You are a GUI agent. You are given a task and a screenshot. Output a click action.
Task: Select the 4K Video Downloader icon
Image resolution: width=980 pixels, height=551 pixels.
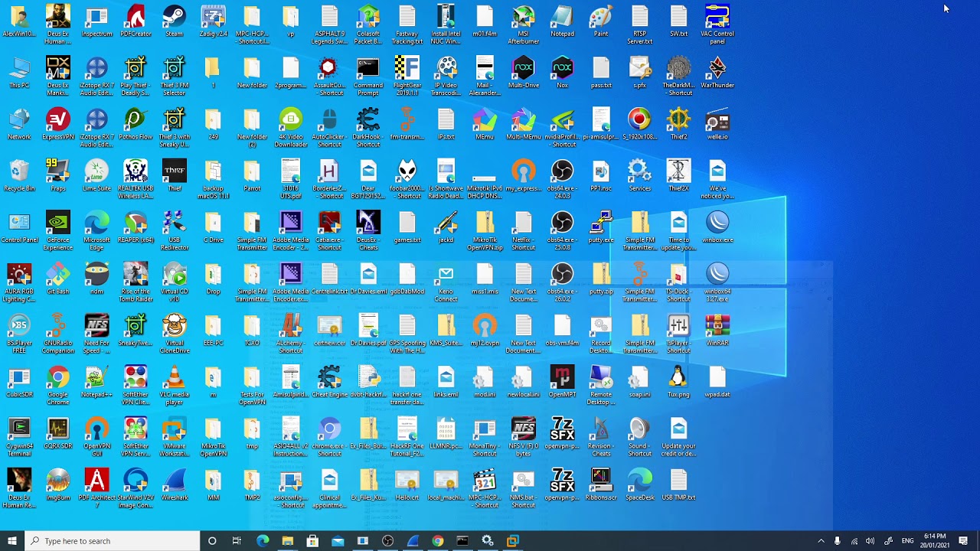pos(290,129)
